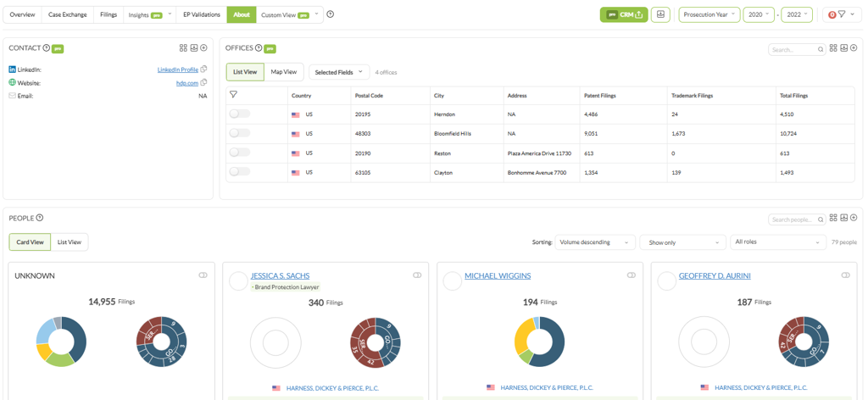The width and height of the screenshot is (868, 400).
Task: Open Jessica S. Sachs profile link
Action: coord(280,275)
